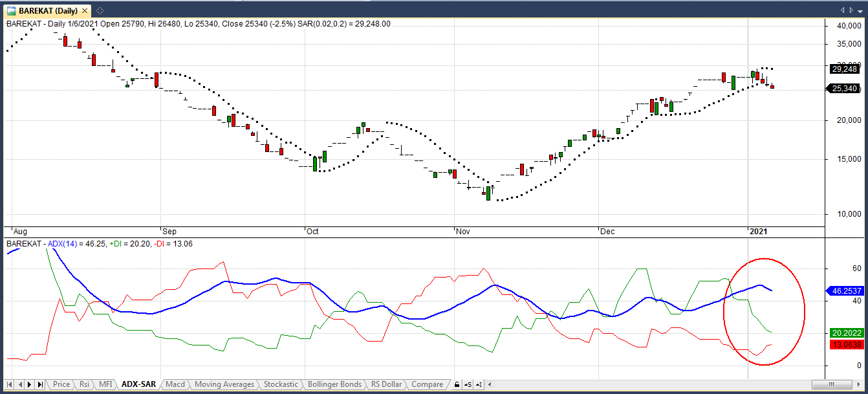Select the Stockastic sheet tab
Screen dimensions: 868x394
point(281,384)
